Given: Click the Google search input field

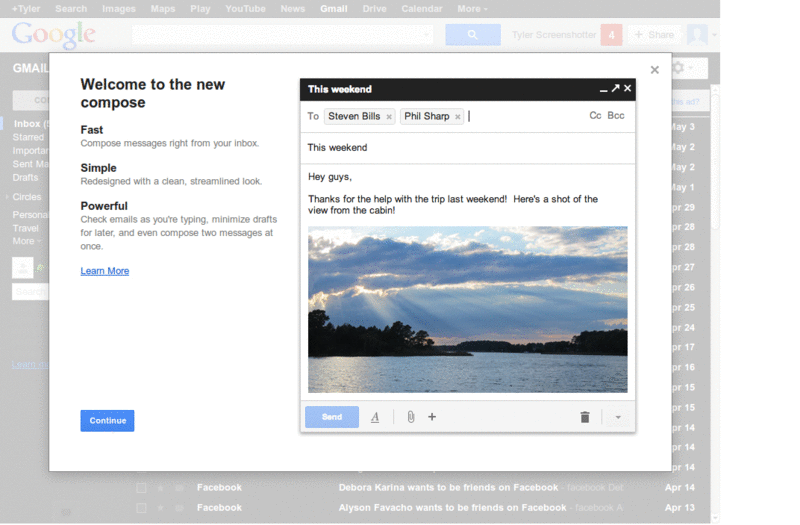Looking at the screenshot, I should click(x=282, y=35).
